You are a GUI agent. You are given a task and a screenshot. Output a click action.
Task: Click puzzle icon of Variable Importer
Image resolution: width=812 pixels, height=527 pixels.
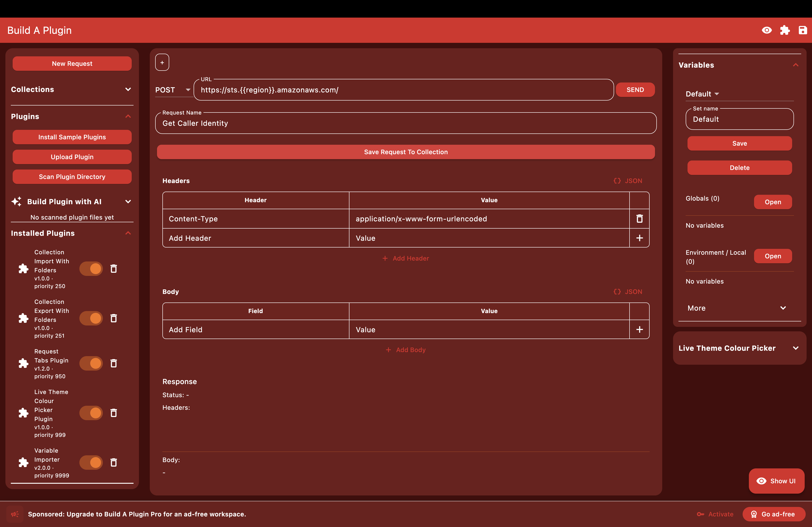pyautogui.click(x=23, y=462)
